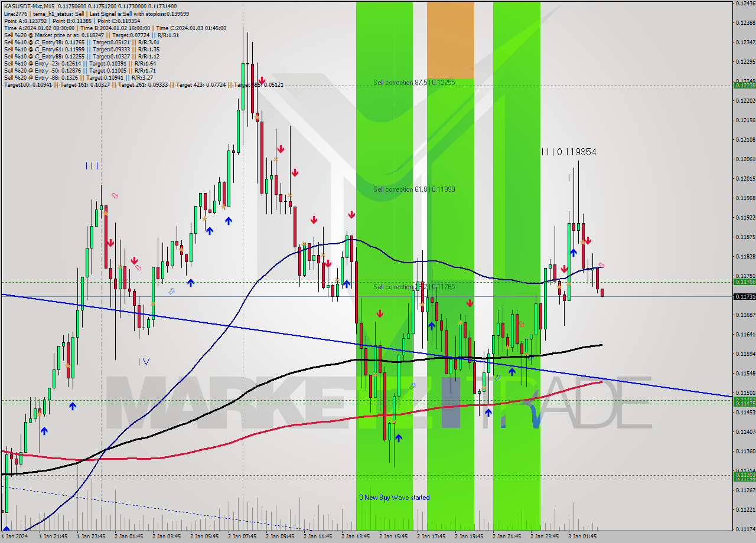The height and width of the screenshot is (543, 756).
Task: Click the '2 Jan 05:45' time axis label
Action: [x=204, y=537]
